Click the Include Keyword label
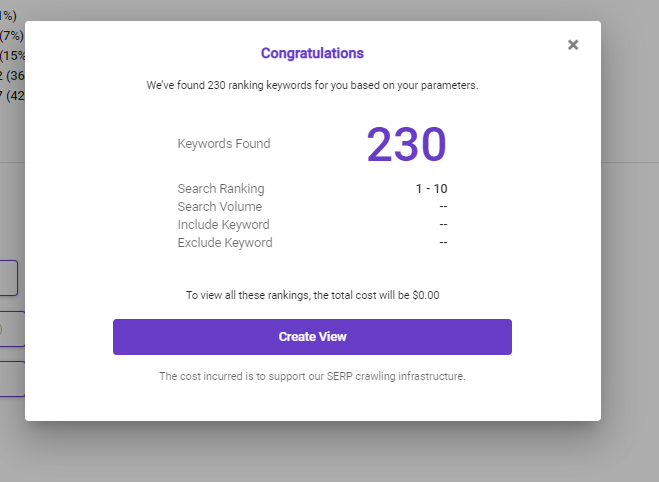This screenshot has width=659, height=482. coord(223,224)
